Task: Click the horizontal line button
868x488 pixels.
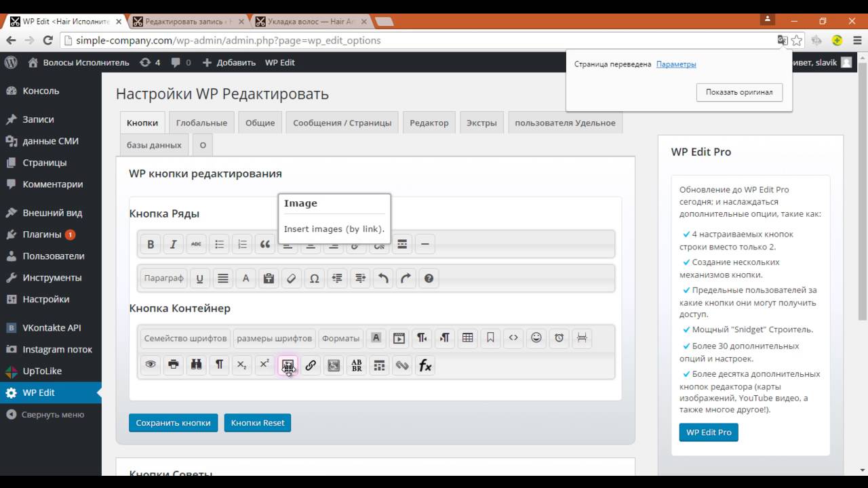Action: tap(425, 245)
